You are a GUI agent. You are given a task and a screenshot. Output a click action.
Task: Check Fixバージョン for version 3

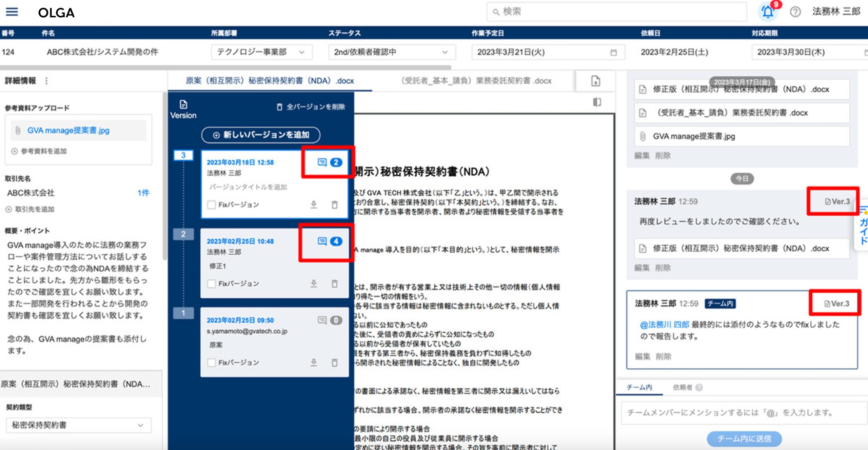(211, 204)
